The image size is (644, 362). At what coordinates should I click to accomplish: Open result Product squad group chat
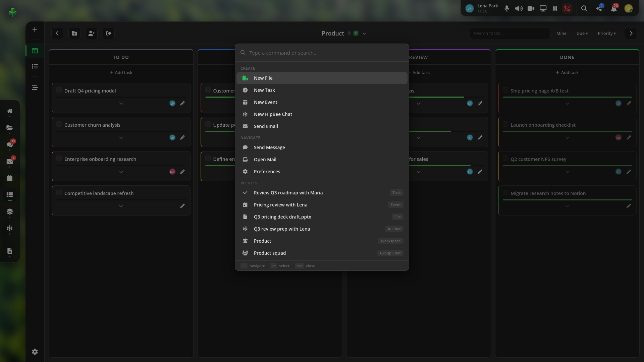322,253
